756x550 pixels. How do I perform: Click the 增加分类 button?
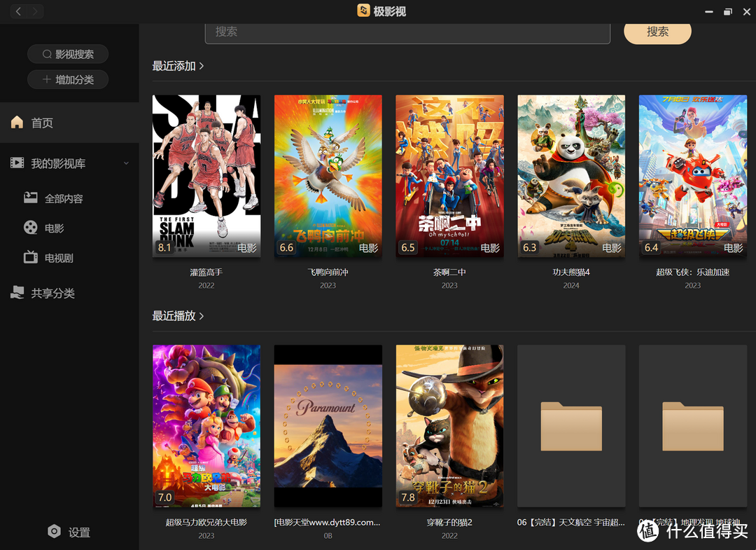tap(68, 79)
